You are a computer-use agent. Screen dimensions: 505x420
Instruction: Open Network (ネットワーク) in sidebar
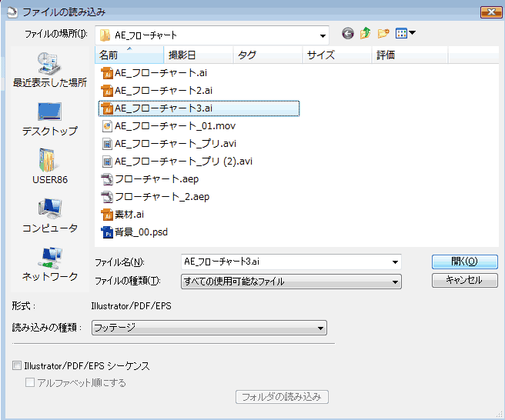[x=50, y=264]
